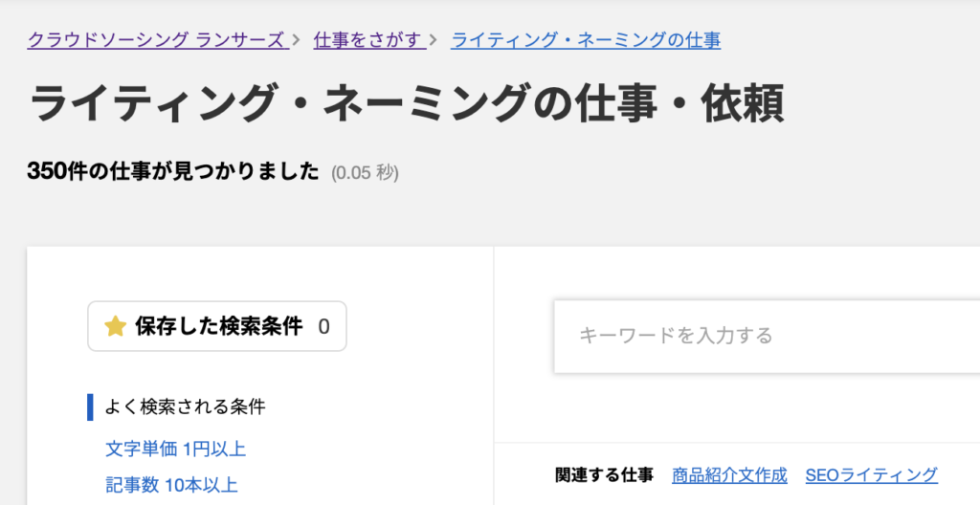This screenshot has width=980, height=505.
Task: Focus the キーワードを入力する search field
Action: click(x=767, y=337)
